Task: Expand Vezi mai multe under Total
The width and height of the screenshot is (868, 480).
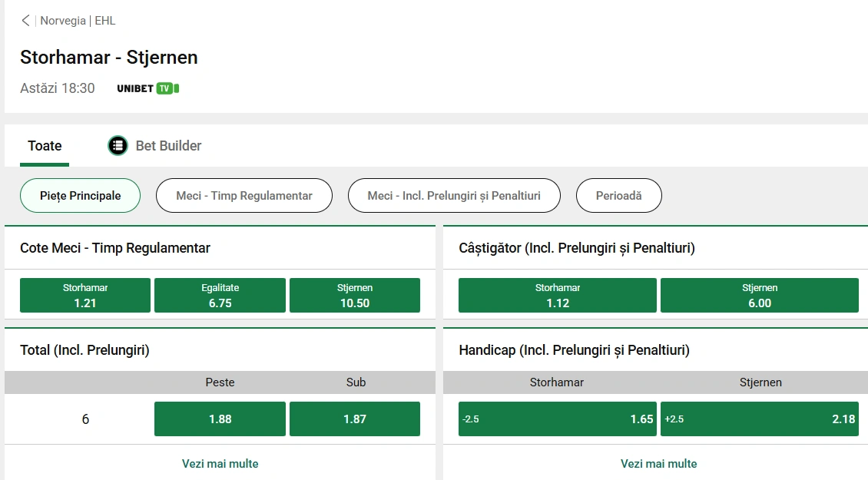Action: click(x=220, y=464)
